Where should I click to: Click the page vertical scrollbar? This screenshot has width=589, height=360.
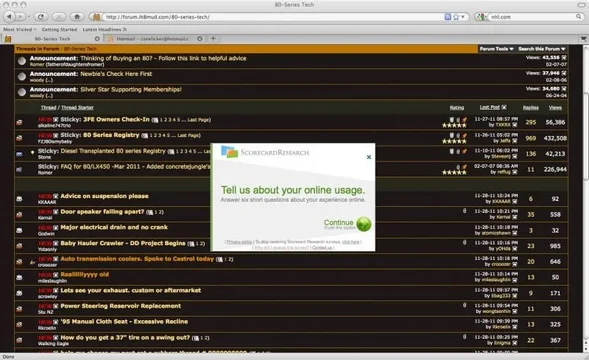(x=585, y=198)
